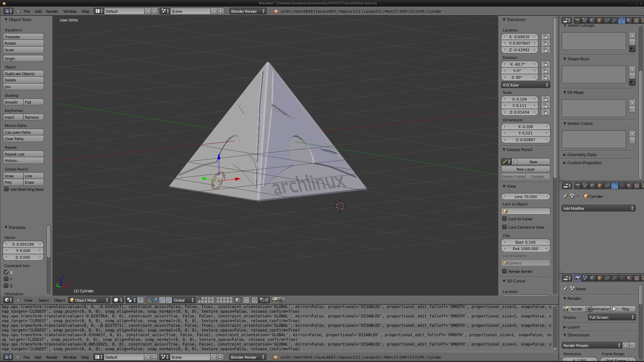Open the Help menu in top bar
Image resolution: width=644 pixels, height=362 pixels.
point(85,11)
